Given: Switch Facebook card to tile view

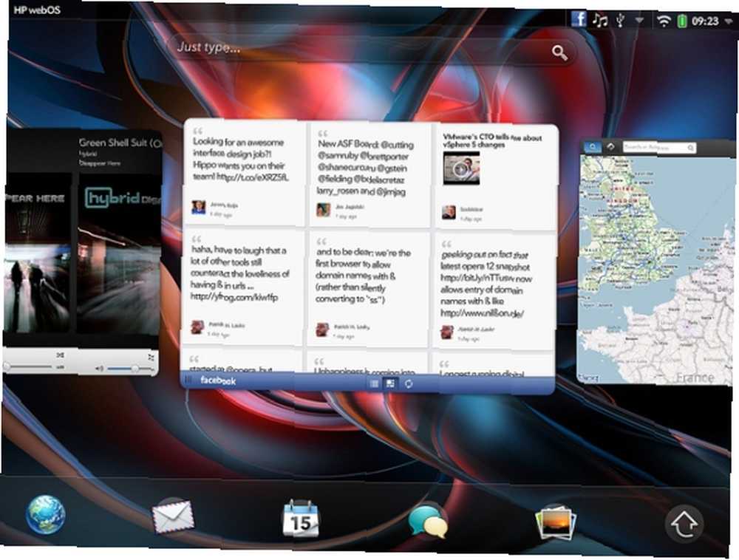Looking at the screenshot, I should click(390, 384).
